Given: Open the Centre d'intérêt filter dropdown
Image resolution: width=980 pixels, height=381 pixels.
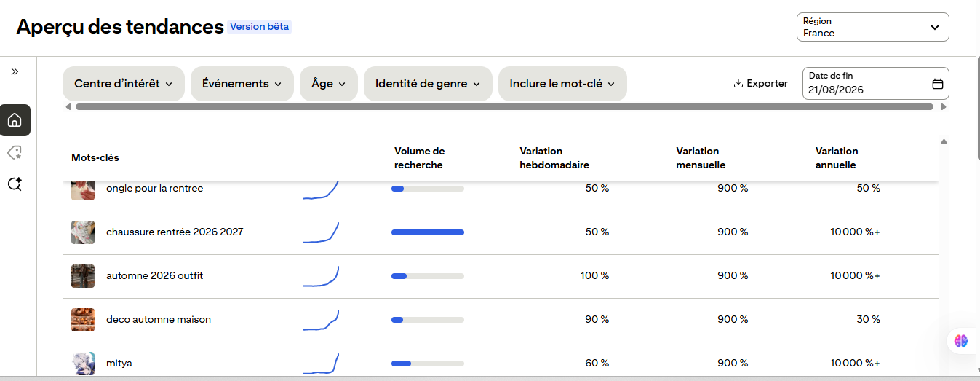Looking at the screenshot, I should [124, 84].
